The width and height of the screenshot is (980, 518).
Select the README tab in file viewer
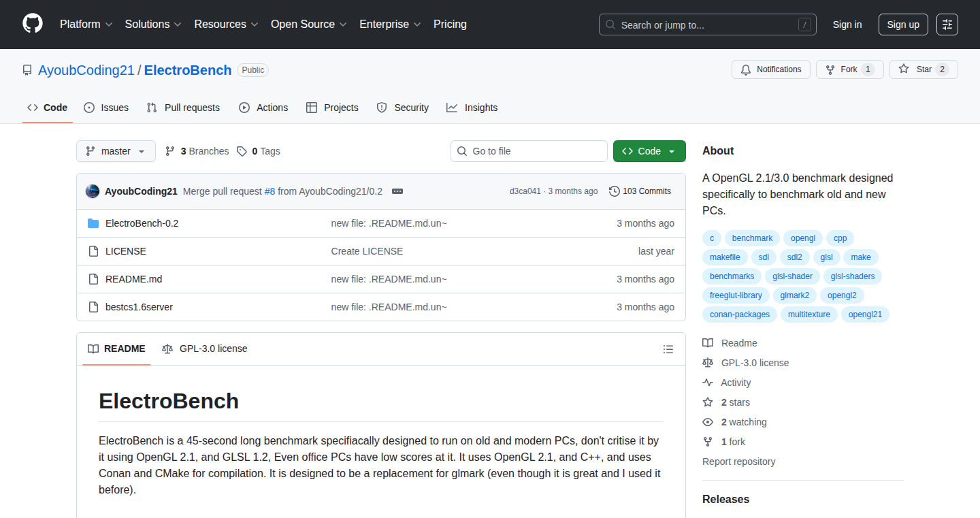click(x=116, y=349)
